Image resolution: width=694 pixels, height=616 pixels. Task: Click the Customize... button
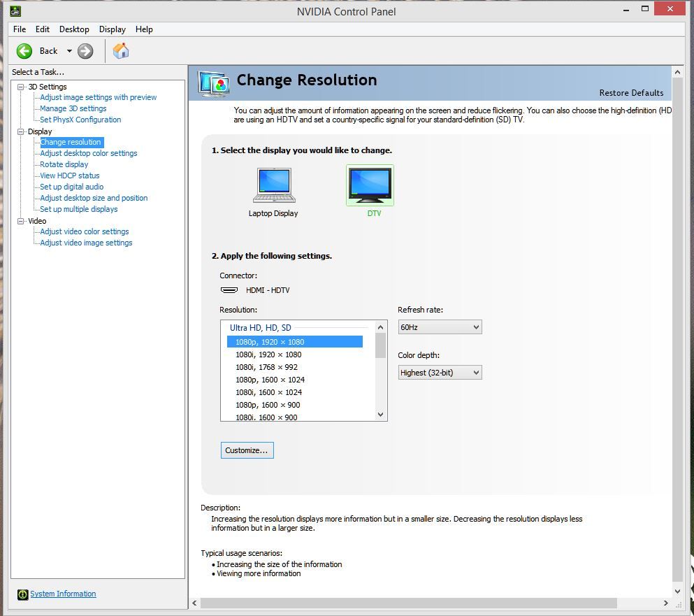coord(247,450)
